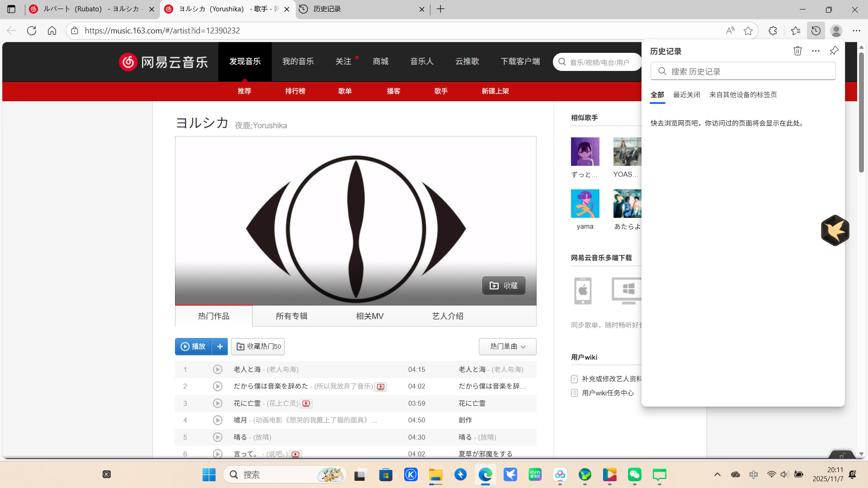The image size is (868, 488).
Task: Switch to 相关MV tab
Action: point(370,316)
